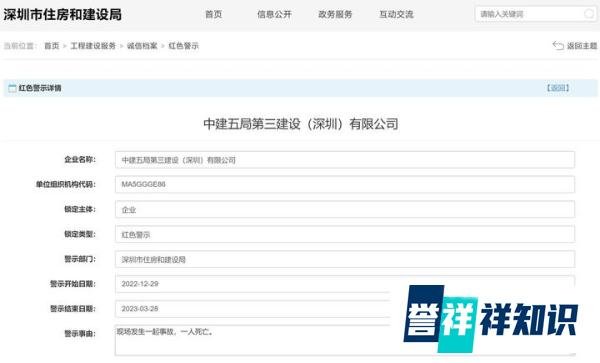600x363 pixels.
Task: Click the 中建五局第三建设（深圳）有限公司 page heading
Action: click(301, 124)
